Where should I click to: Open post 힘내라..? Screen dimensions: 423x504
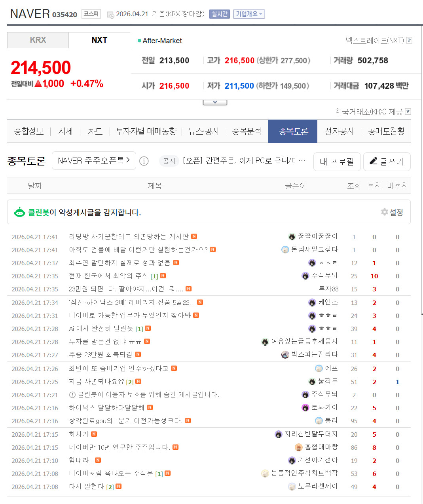click(81, 460)
